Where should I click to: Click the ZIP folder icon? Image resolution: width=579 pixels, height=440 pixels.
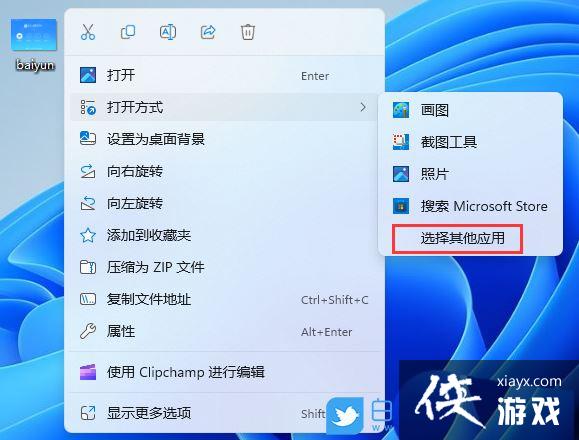click(88, 267)
